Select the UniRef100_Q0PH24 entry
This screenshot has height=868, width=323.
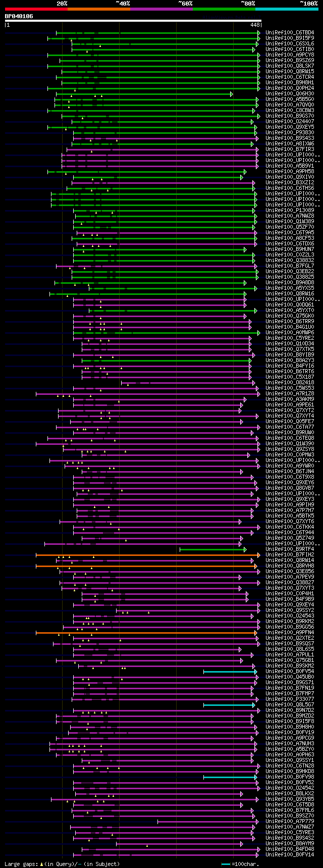tap(290, 88)
